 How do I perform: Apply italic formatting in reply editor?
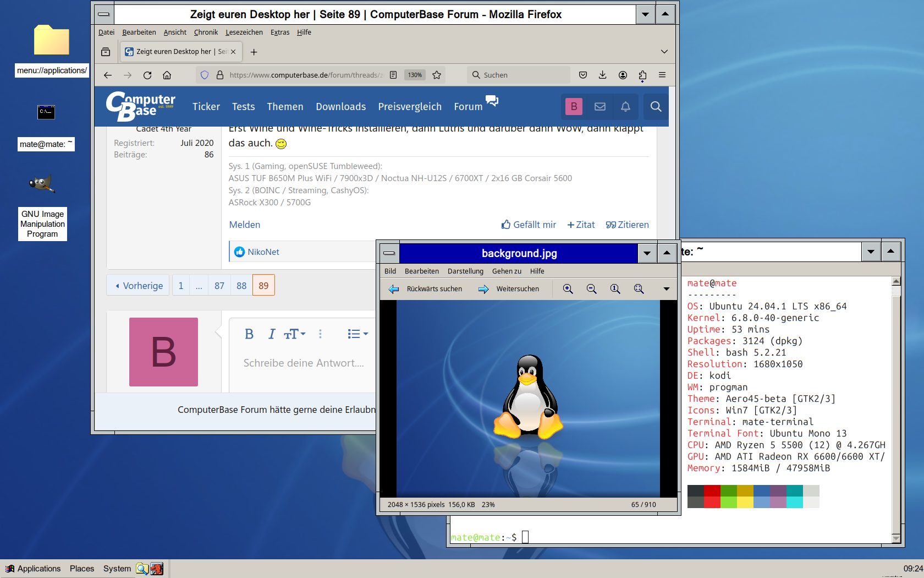272,334
